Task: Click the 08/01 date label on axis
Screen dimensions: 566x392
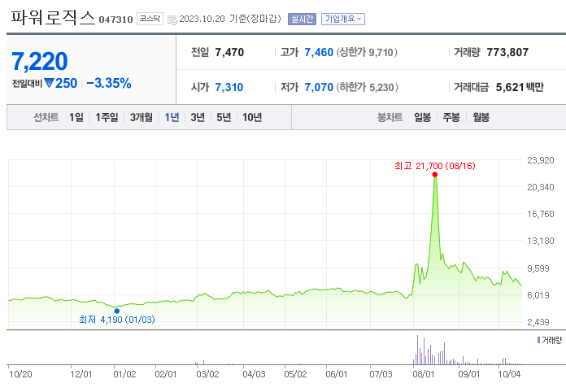Action: [424, 374]
